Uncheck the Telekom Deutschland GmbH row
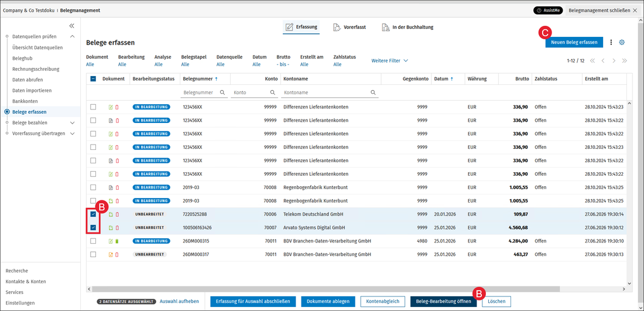The image size is (644, 311). tap(93, 214)
